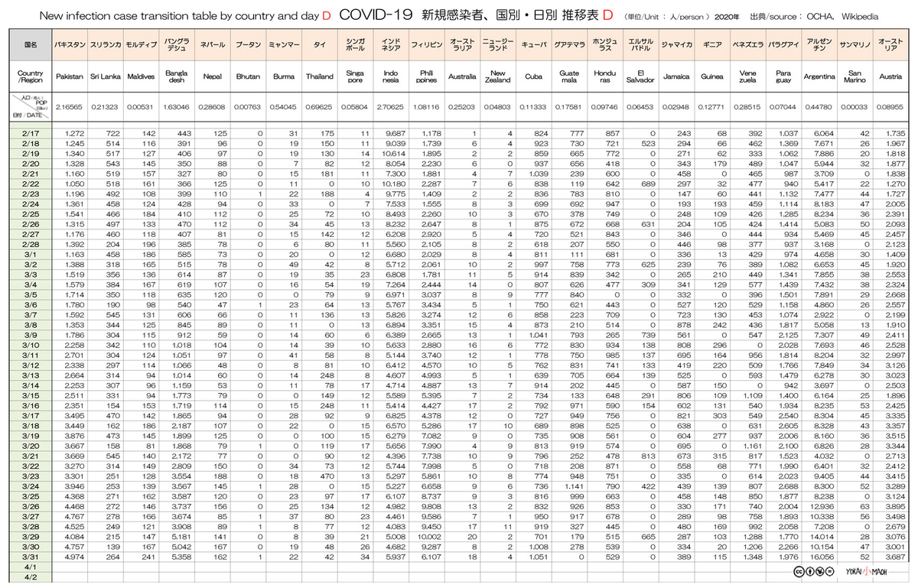Click the Japanese header 'サンマリノ'

pyautogui.click(x=855, y=45)
